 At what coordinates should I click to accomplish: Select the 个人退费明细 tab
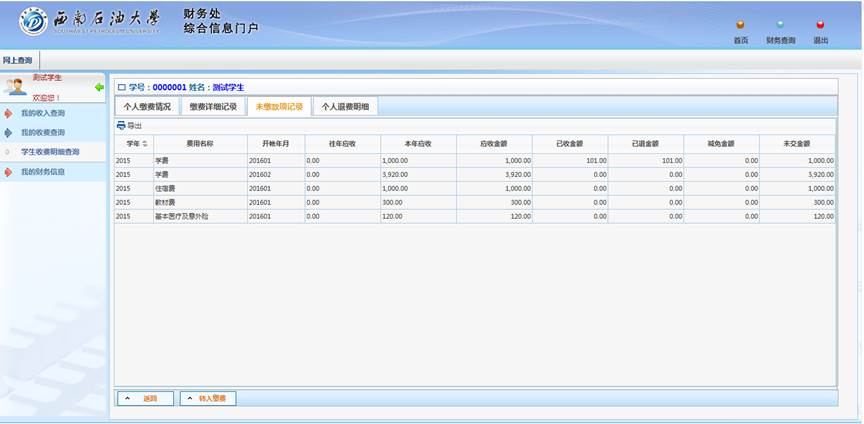(344, 106)
